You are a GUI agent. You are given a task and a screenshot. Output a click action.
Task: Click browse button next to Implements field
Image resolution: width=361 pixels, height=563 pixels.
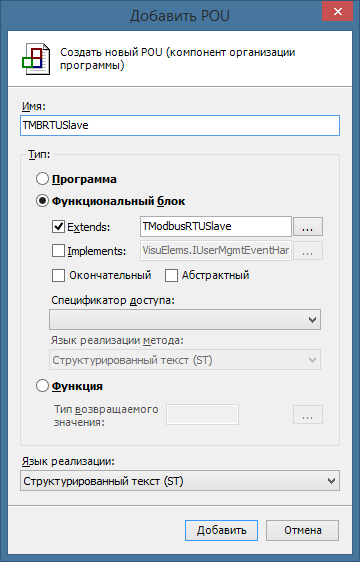[308, 251]
